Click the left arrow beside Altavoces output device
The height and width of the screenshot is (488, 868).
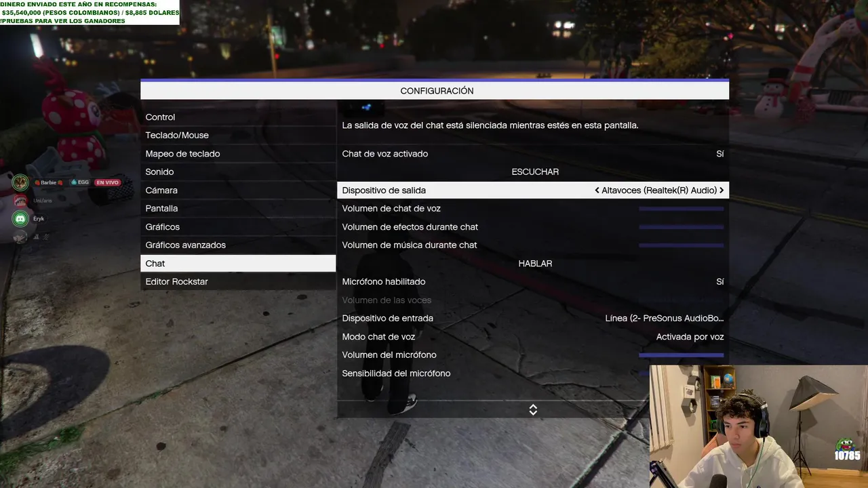[597, 190]
